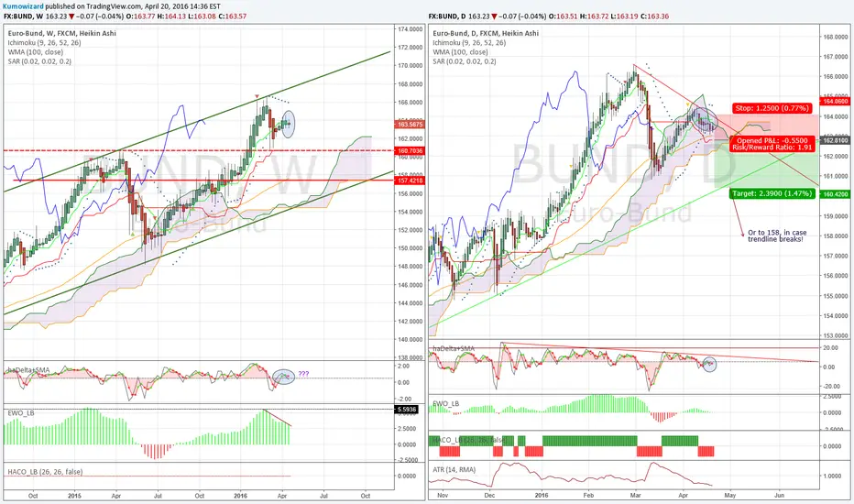Click 2015 on weekly time axis
The width and height of the screenshot is (854, 504).
tap(74, 496)
